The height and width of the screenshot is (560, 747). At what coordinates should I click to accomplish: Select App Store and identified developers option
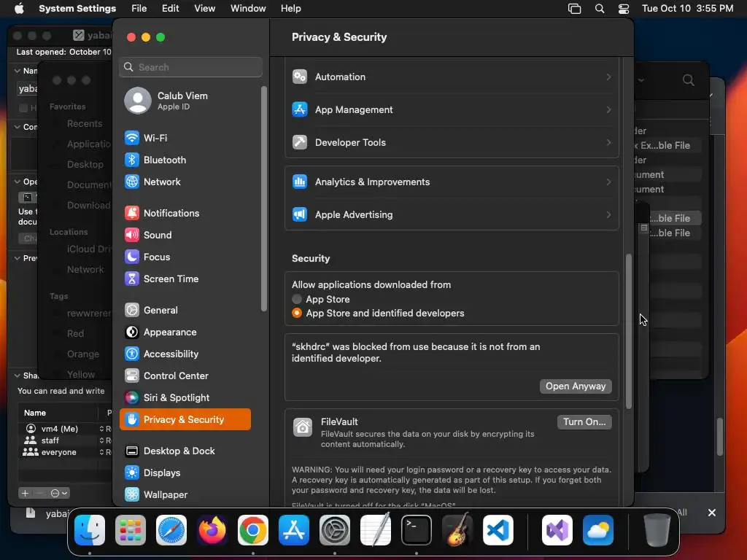coord(297,314)
